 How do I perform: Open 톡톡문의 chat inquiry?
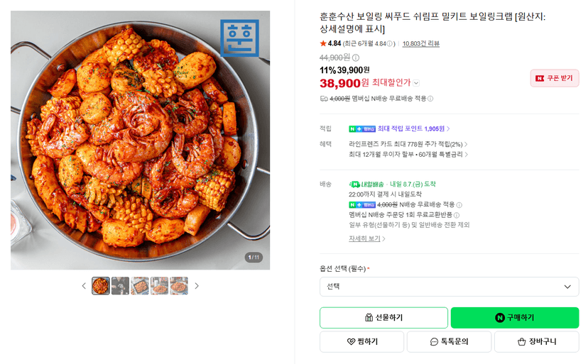[x=450, y=341]
